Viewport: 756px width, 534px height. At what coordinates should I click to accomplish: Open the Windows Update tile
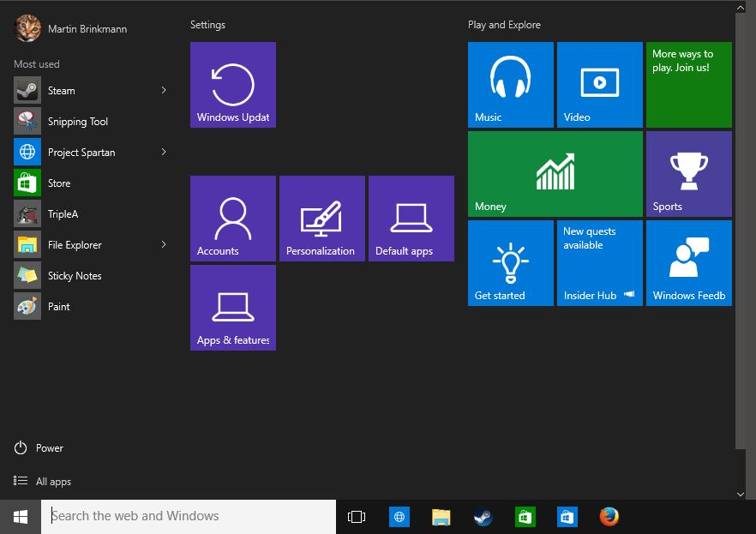pos(233,85)
